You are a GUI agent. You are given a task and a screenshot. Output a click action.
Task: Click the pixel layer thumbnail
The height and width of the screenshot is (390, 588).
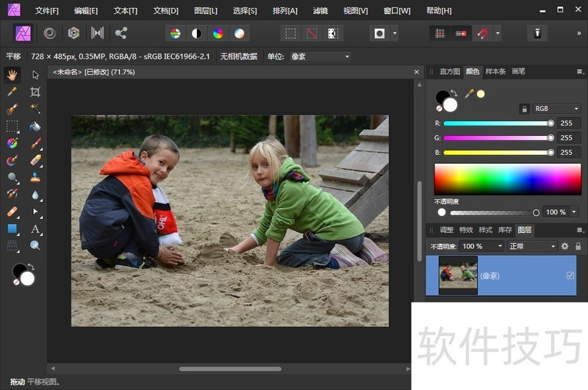(458, 275)
